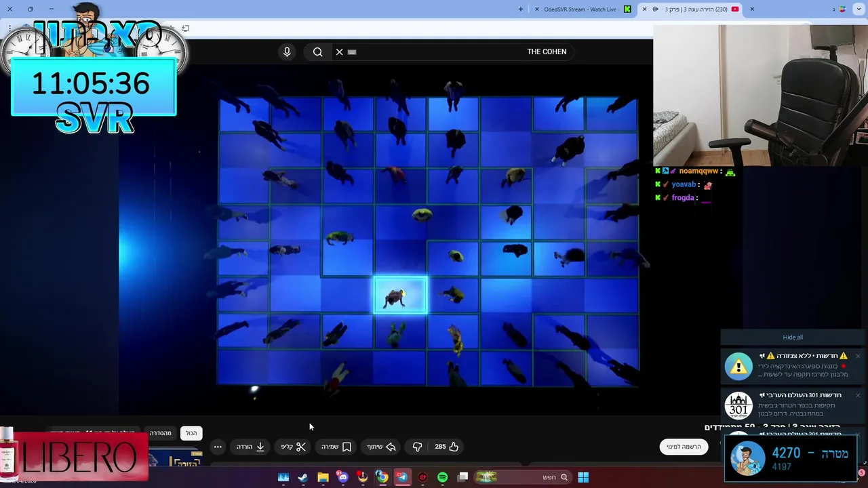Open File Explorer from the taskbar
The width and height of the screenshot is (868, 488).
pyautogui.click(x=323, y=477)
